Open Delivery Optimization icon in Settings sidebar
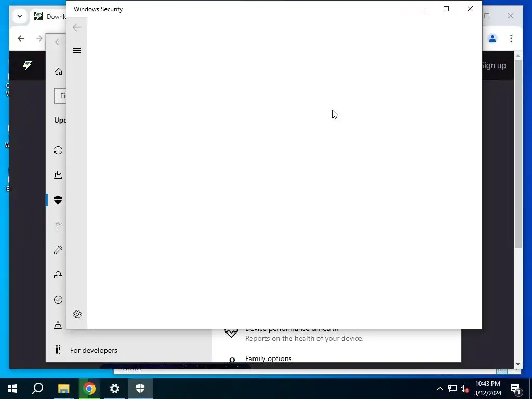 tap(58, 175)
